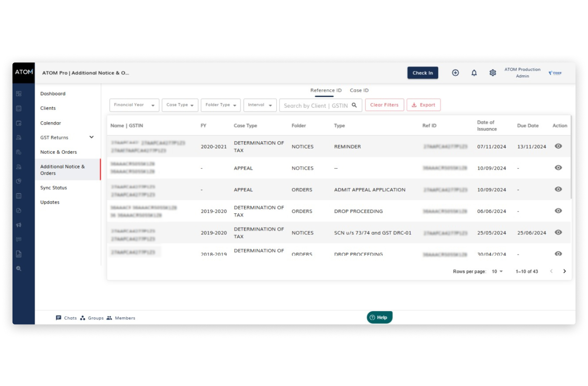Open the Help button
This screenshot has width=588, height=386.
(x=379, y=317)
